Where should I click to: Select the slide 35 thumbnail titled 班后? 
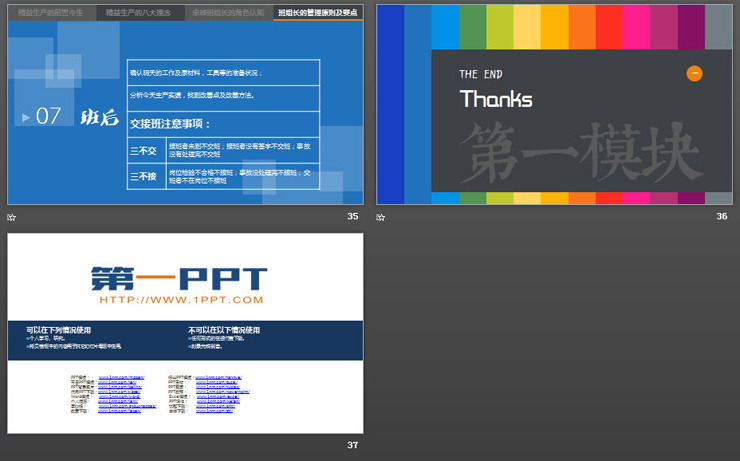(x=185, y=105)
